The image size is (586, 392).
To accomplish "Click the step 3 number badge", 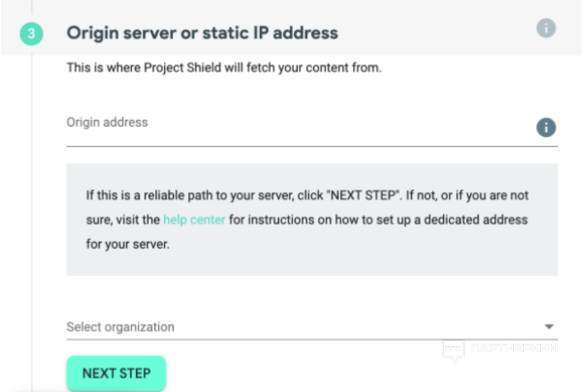I will pyautogui.click(x=31, y=34).
